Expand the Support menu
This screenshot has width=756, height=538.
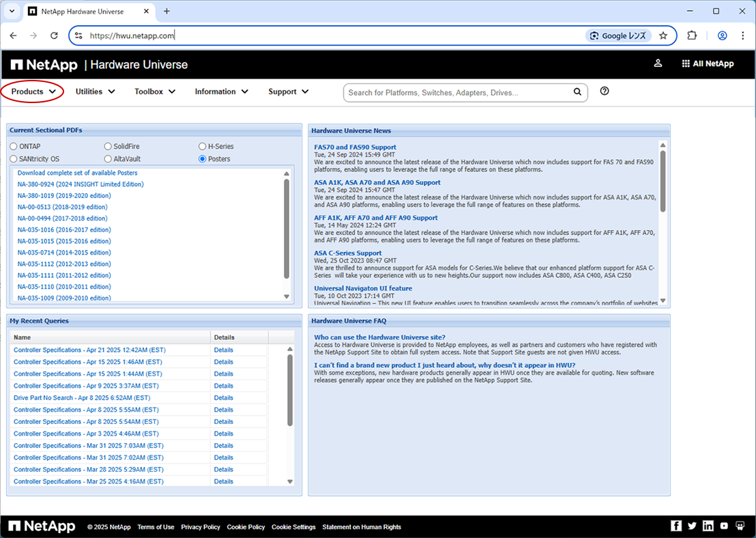coord(289,91)
